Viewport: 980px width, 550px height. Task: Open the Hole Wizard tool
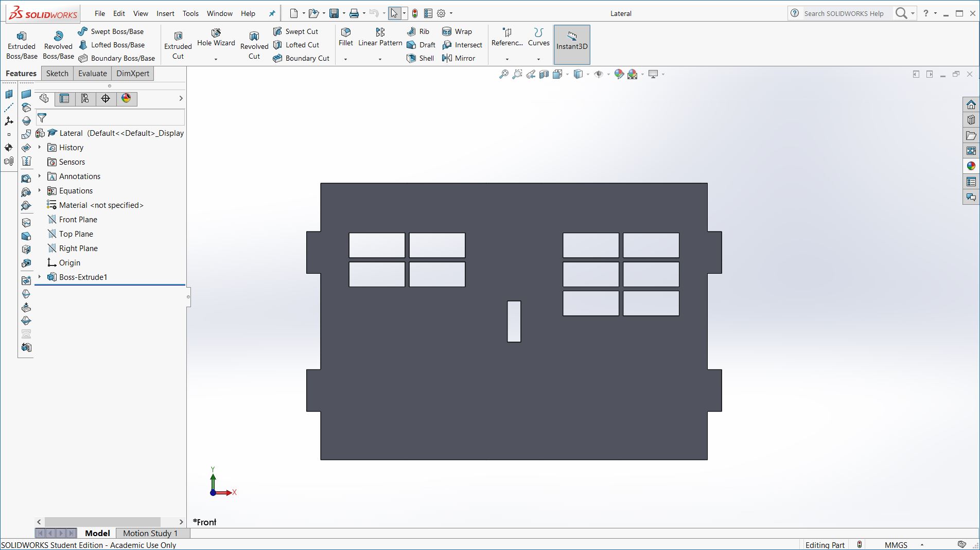coord(216,39)
